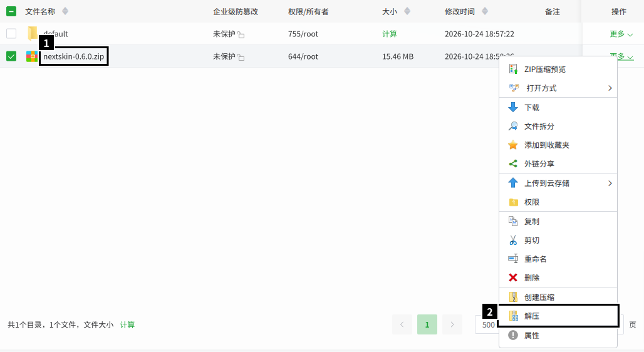Sort by 文件名称 arrows

[65, 11]
